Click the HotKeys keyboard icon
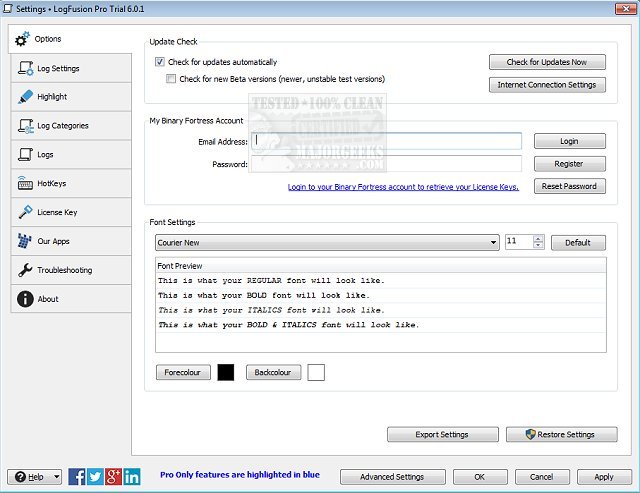This screenshot has width=640, height=493. pos(25,183)
